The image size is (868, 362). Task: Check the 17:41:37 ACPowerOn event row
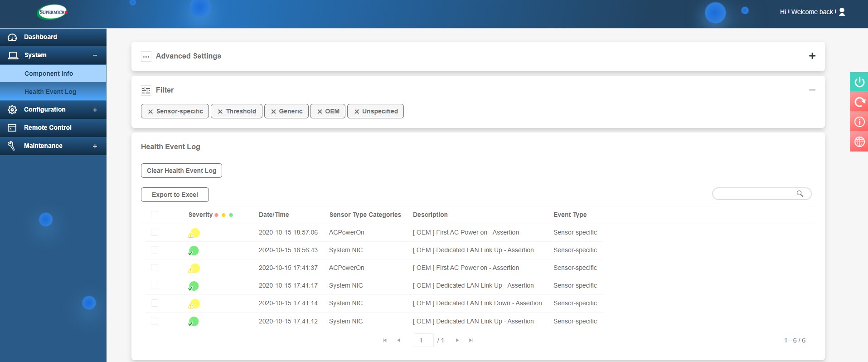point(155,268)
